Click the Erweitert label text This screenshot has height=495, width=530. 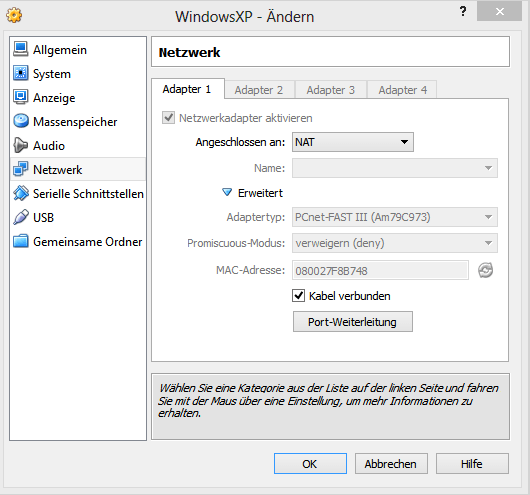(x=260, y=193)
